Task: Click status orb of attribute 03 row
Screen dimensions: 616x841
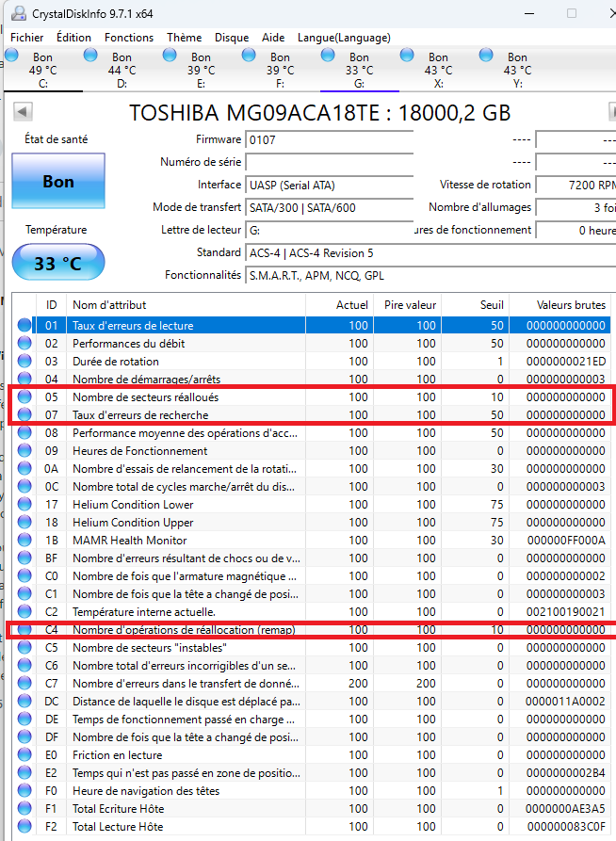Action: (x=24, y=361)
